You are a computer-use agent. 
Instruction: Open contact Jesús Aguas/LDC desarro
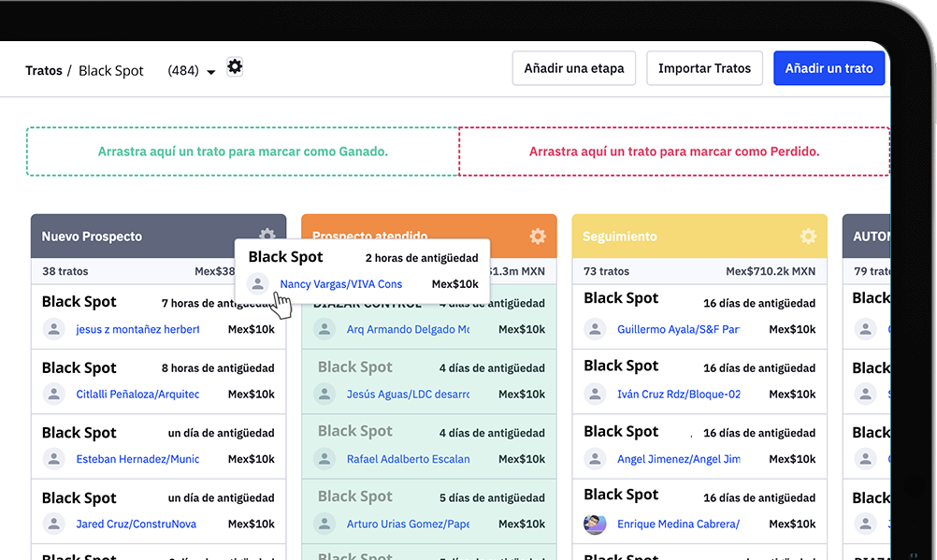tap(408, 394)
